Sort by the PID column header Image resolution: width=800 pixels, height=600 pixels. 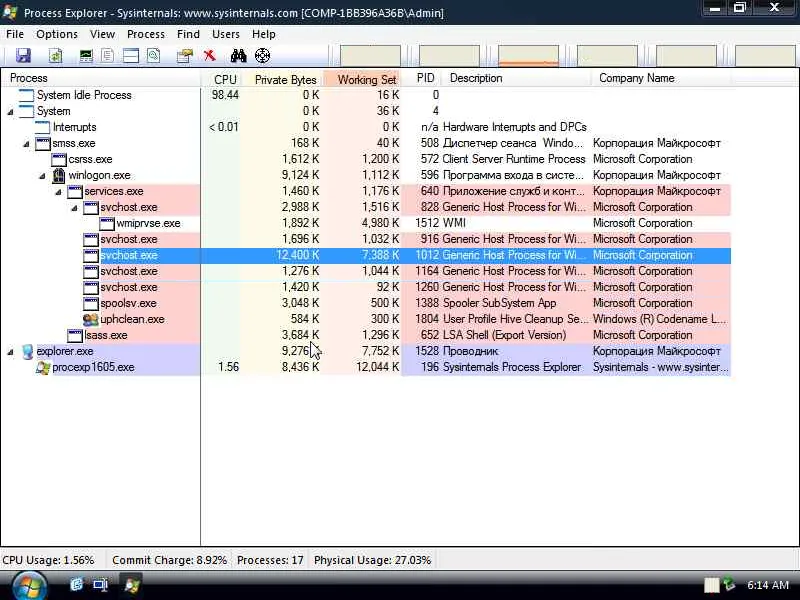click(421, 79)
